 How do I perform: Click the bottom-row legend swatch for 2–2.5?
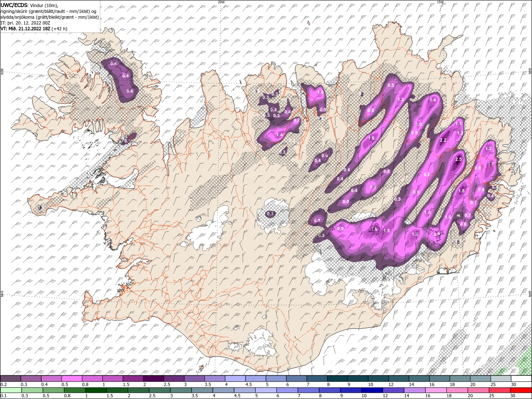138,390
